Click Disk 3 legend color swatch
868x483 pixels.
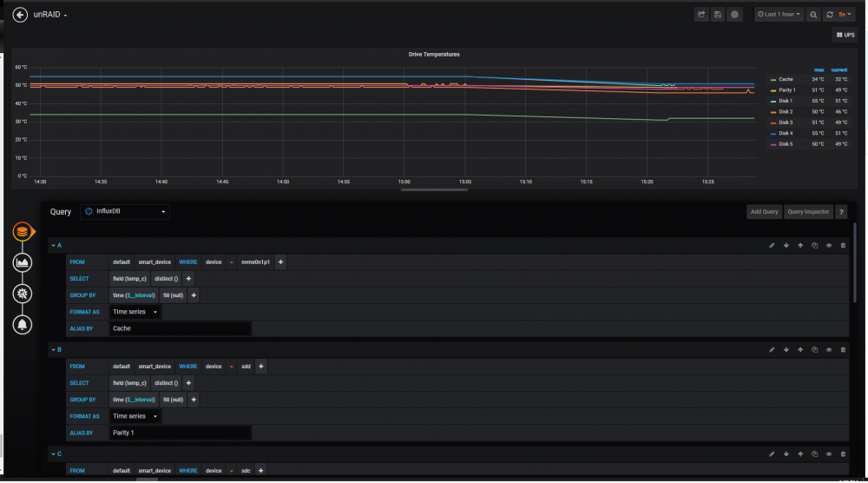tap(773, 122)
